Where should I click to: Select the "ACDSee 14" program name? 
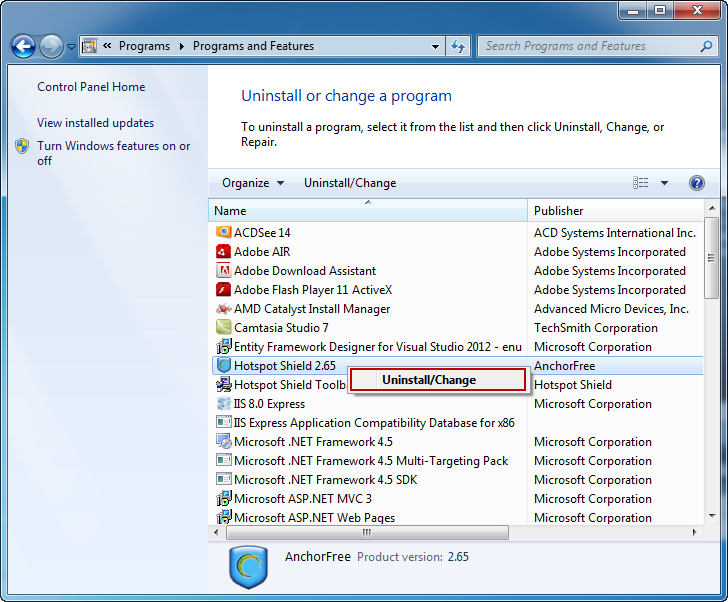point(262,233)
